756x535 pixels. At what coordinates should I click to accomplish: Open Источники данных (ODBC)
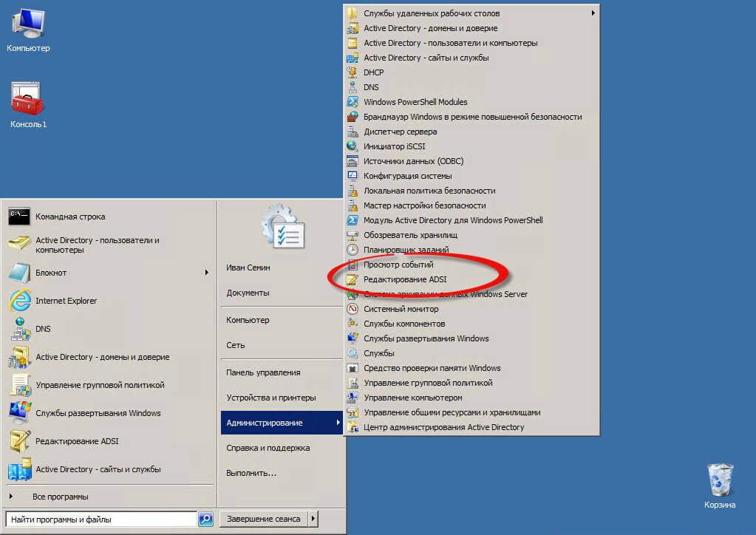coord(471,161)
